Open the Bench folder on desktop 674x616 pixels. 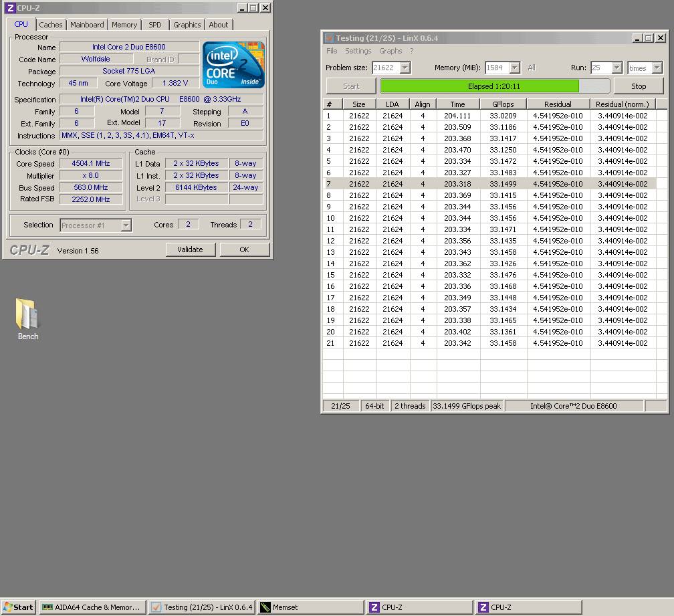coord(27,319)
